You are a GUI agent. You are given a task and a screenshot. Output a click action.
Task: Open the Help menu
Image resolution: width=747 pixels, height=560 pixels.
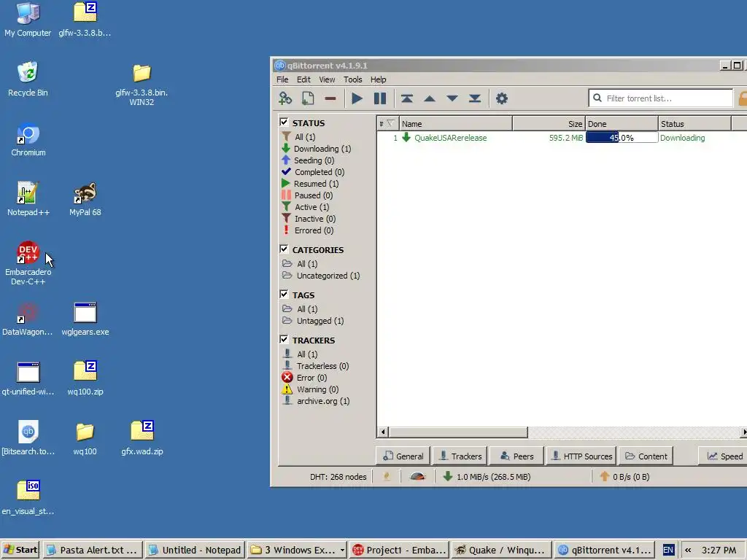[x=379, y=79]
